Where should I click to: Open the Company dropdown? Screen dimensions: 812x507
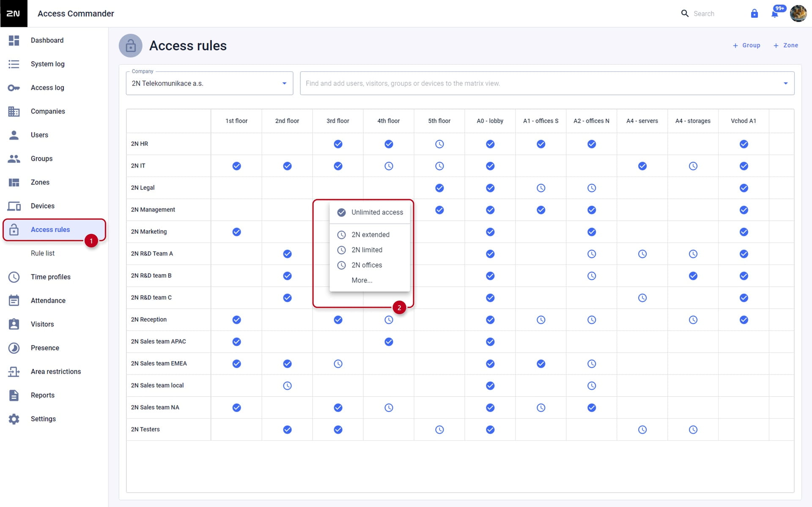tap(209, 83)
